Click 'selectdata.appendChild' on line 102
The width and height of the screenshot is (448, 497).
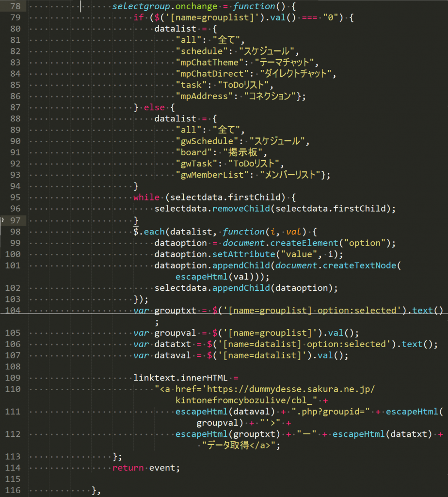click(212, 288)
